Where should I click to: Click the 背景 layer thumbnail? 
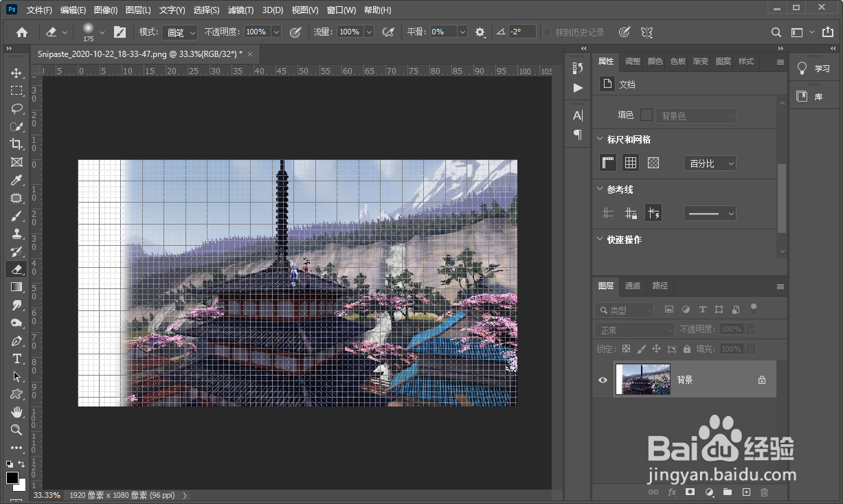643,379
